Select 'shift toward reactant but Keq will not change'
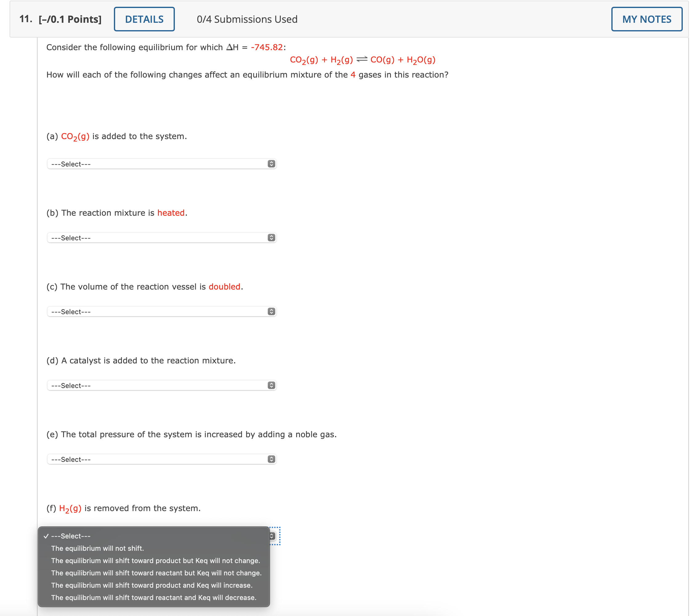This screenshot has width=692, height=616. (154, 573)
